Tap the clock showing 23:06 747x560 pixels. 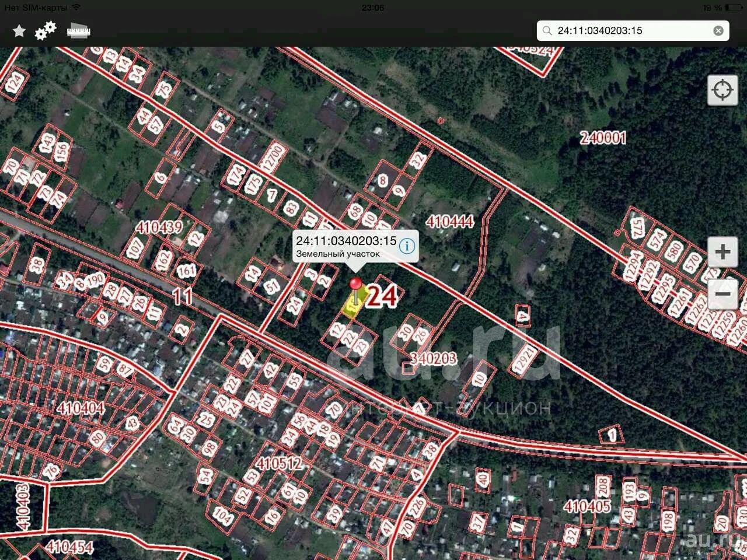click(373, 8)
